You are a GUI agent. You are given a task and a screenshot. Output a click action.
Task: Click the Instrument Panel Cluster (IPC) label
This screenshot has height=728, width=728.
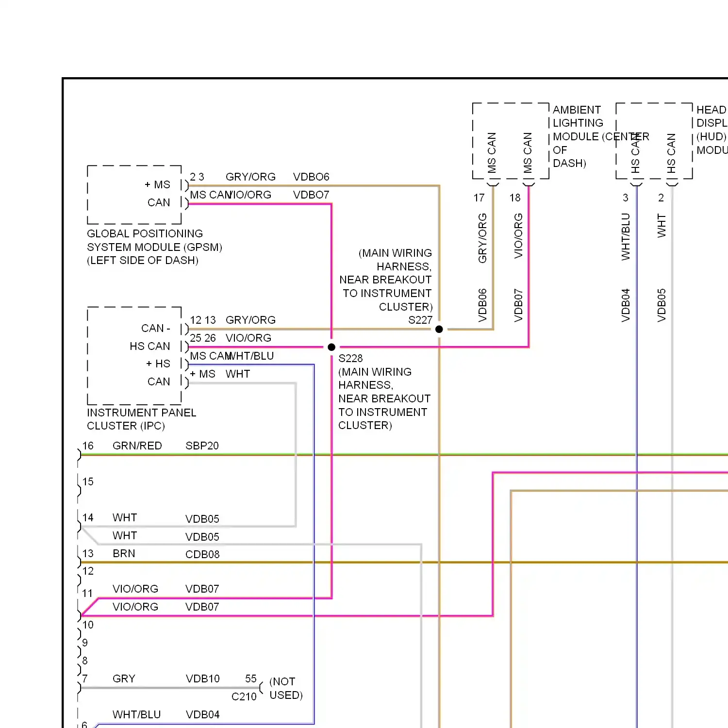point(141,419)
